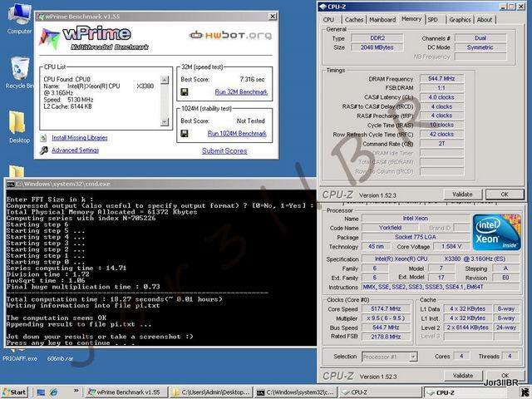532x399 pixels.
Task: Click Validate in the lower CPU-Z window
Action: coord(463,376)
